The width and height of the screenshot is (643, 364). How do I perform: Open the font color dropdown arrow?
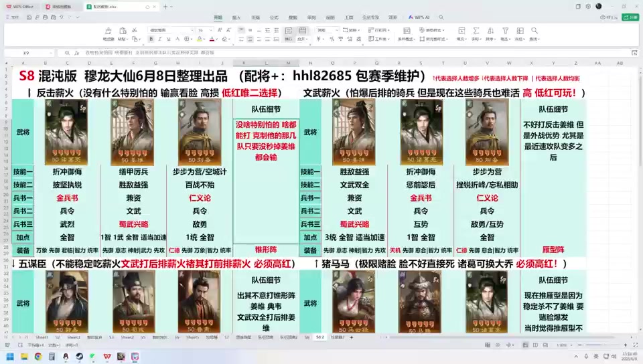[216, 39]
